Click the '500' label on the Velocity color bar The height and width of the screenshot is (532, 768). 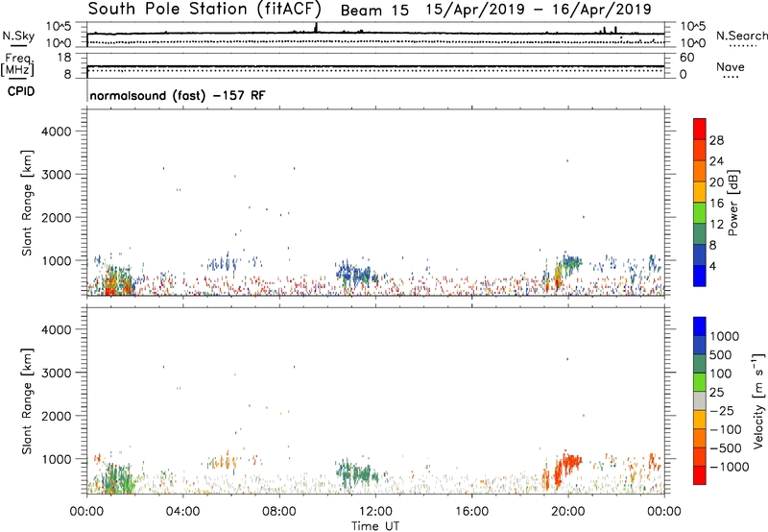click(721, 354)
